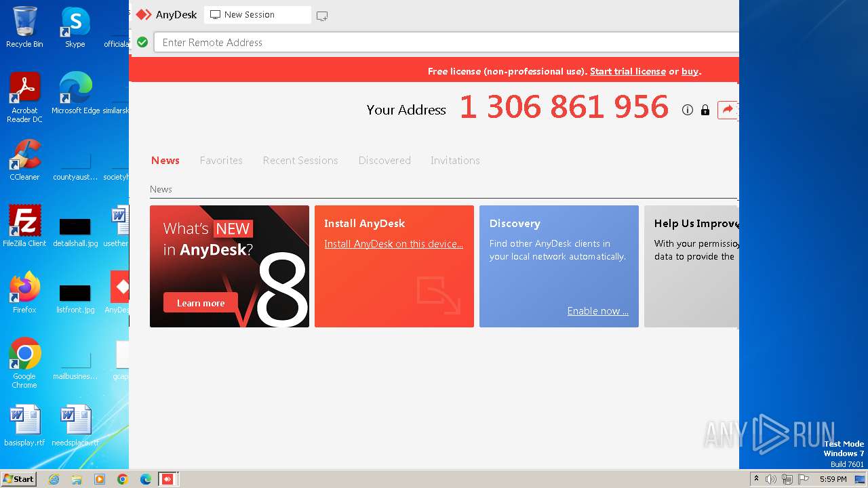
Task: Open the Windows Start button
Action: (x=19, y=479)
